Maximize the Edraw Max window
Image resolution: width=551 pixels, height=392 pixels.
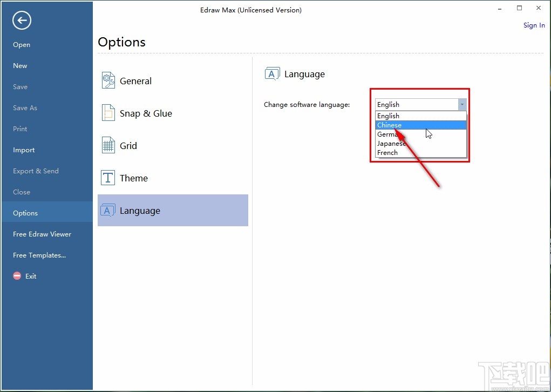(x=519, y=8)
